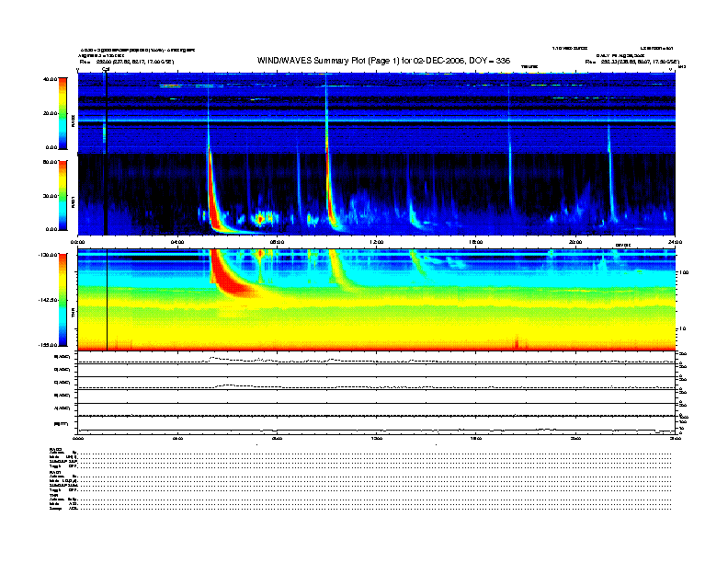Click the black Cal line in RAD2 spectrogram
The image size is (728, 563).
[x=107, y=113]
